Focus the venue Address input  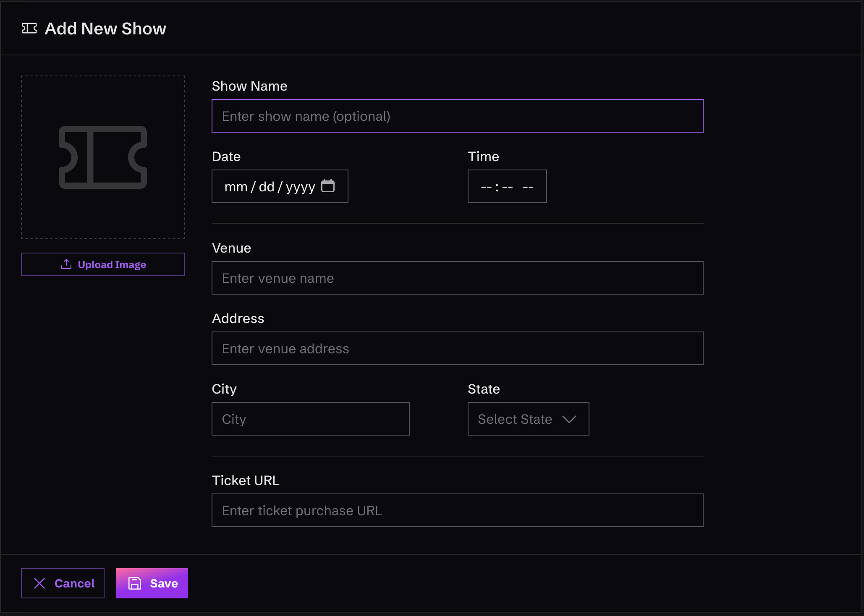point(458,348)
